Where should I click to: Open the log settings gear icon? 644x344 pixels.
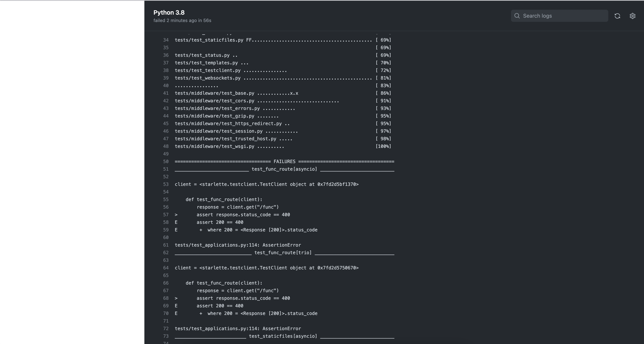coord(632,16)
